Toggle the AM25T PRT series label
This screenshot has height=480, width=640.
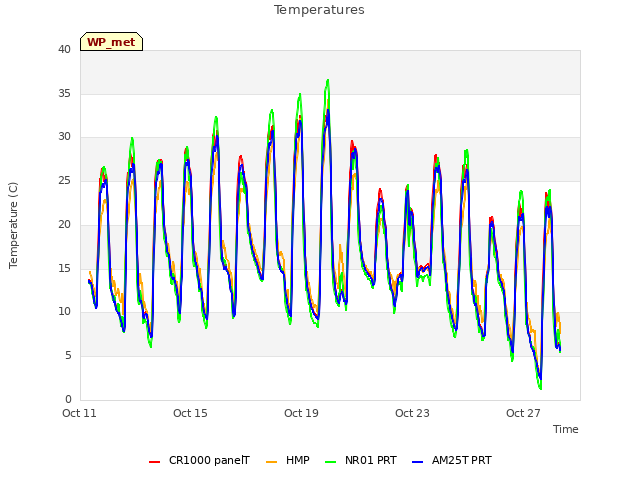click(462, 460)
